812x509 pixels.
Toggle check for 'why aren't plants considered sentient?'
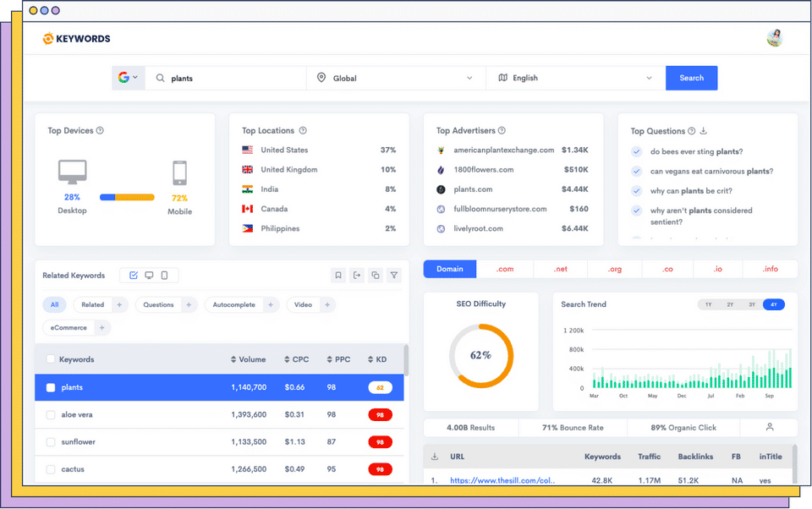tap(636, 211)
